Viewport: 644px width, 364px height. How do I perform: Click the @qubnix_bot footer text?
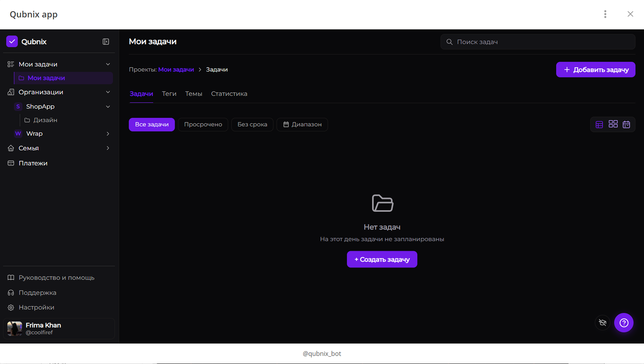[x=322, y=353]
